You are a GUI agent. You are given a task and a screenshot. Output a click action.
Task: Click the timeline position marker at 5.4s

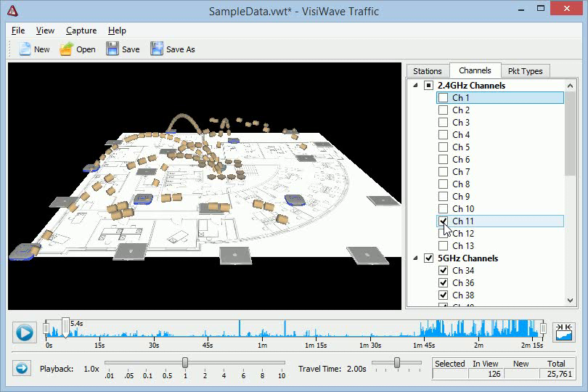65,327
